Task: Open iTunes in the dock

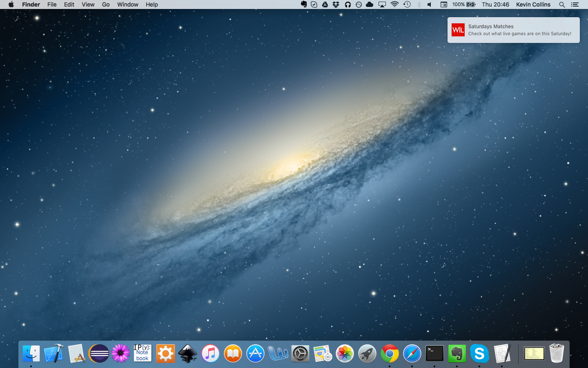Action: (x=210, y=353)
